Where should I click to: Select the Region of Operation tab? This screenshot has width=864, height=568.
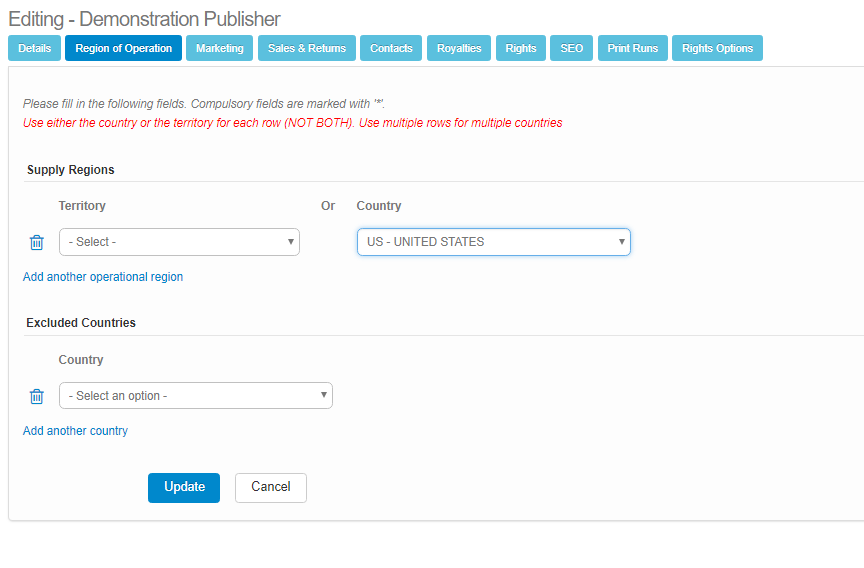point(123,48)
